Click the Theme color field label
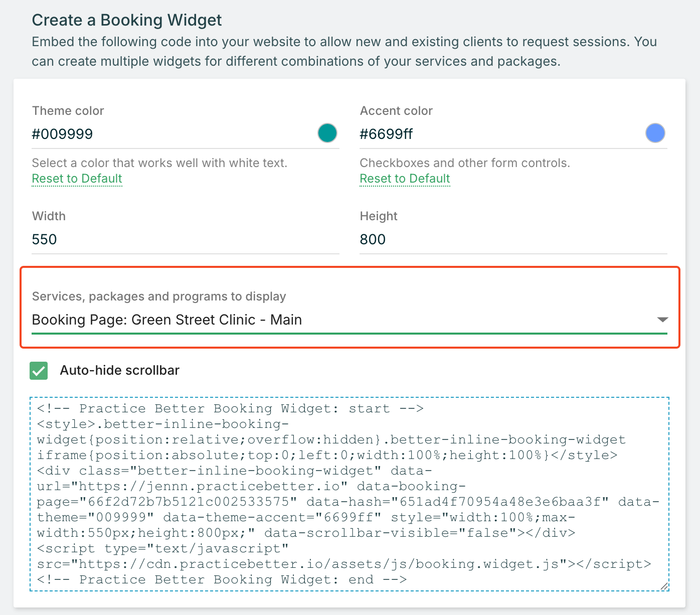 click(x=68, y=111)
